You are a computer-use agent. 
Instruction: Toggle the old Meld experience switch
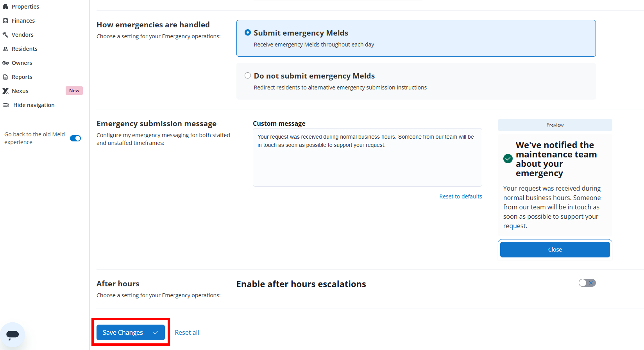75,138
